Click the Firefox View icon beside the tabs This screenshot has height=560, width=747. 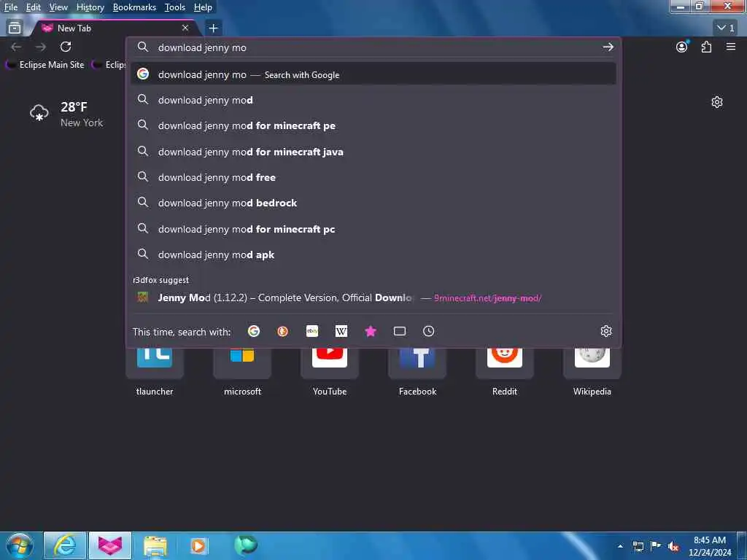pos(15,28)
